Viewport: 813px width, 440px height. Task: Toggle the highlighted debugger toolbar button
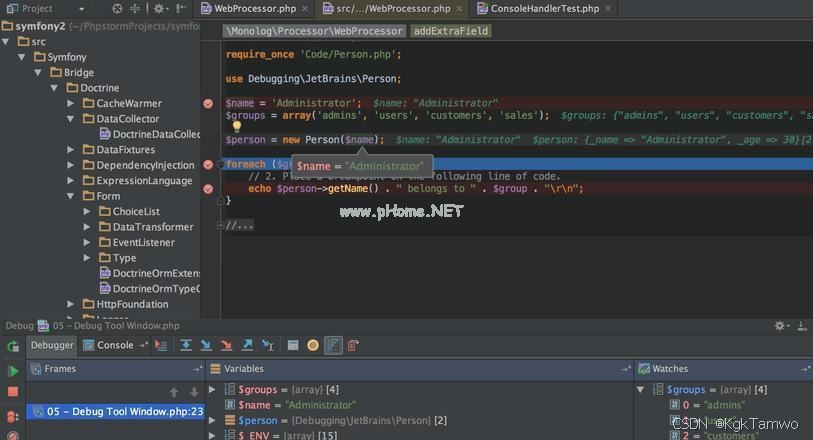pos(333,346)
